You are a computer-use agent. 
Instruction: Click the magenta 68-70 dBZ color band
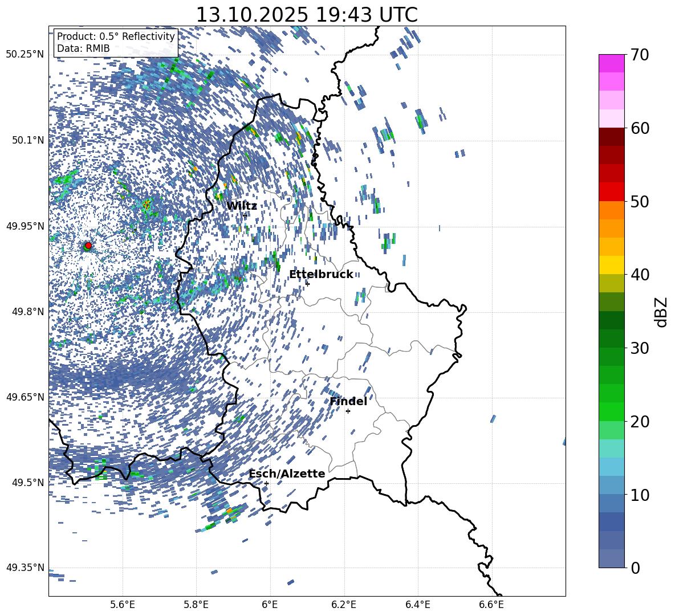(x=611, y=64)
